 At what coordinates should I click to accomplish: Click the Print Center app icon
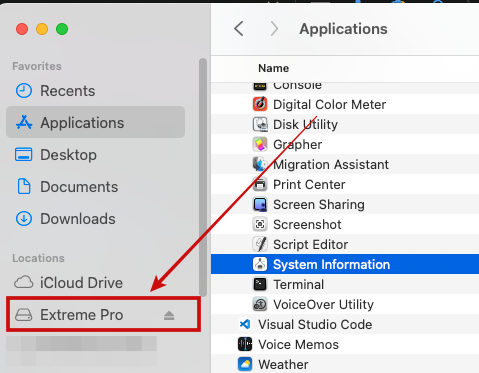(x=260, y=184)
